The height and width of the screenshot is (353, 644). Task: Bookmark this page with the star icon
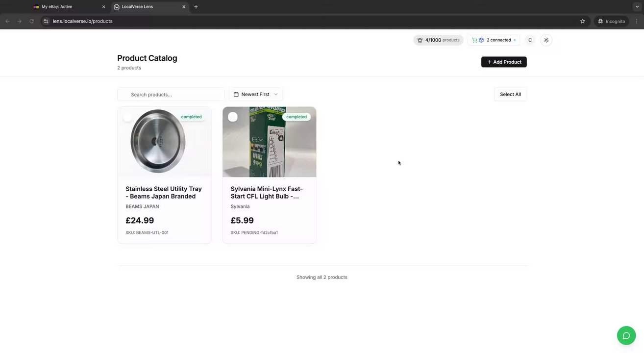(x=583, y=21)
